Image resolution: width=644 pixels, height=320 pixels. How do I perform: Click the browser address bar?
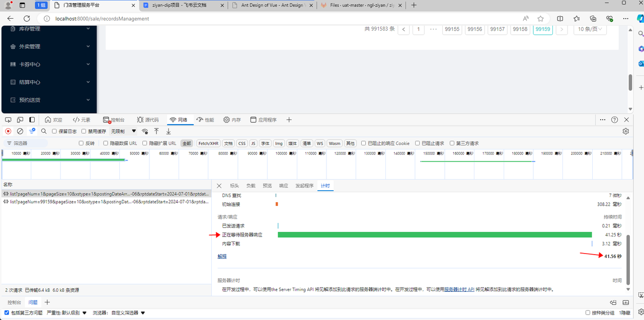point(282,19)
